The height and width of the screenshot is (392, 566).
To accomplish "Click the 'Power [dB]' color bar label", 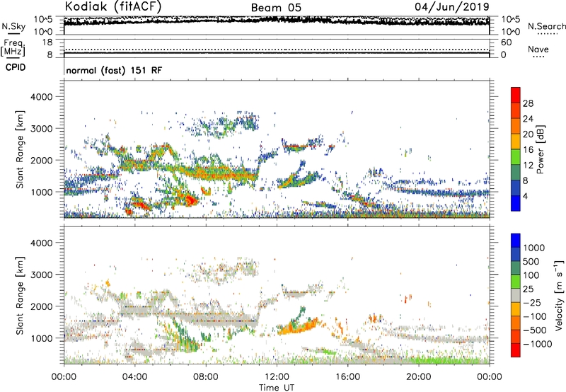I will 540,149.
